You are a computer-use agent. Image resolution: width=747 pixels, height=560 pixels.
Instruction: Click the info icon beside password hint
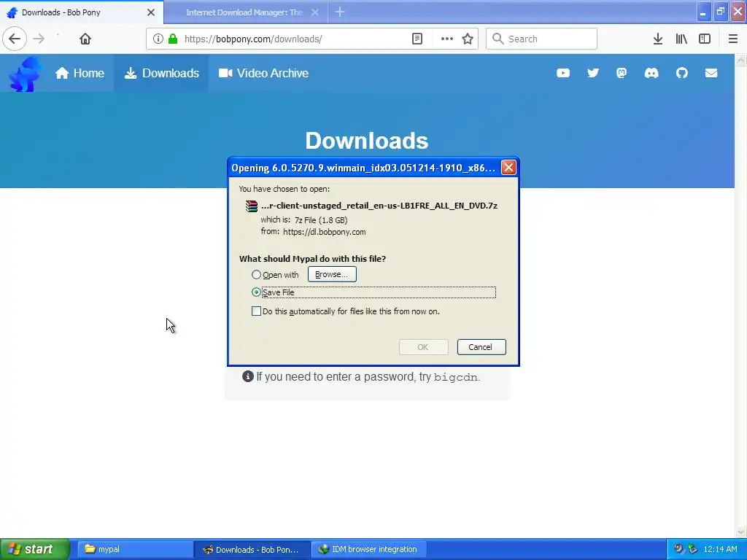coord(248,376)
